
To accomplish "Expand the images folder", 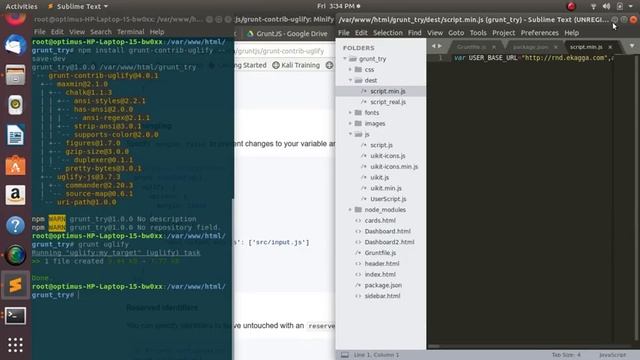I will (350, 123).
